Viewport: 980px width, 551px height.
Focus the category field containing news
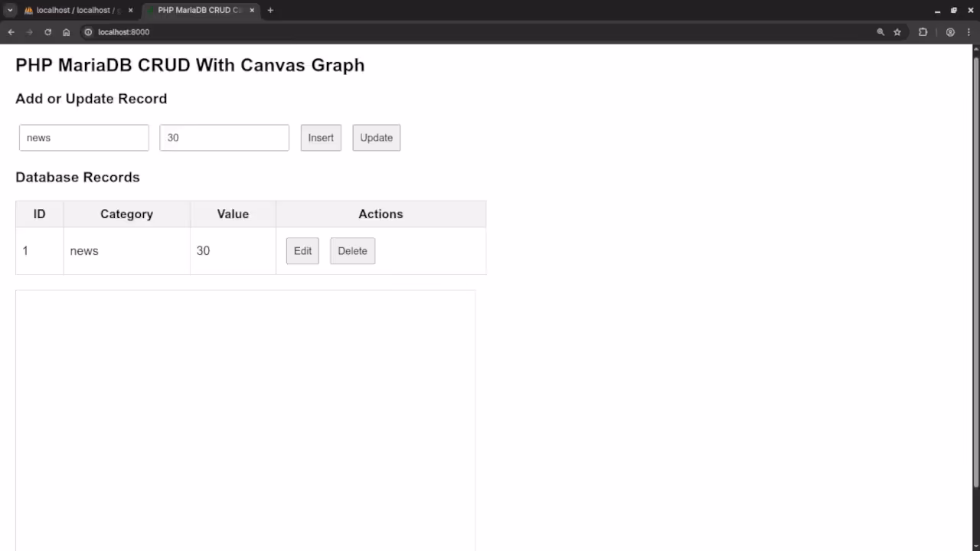(84, 138)
